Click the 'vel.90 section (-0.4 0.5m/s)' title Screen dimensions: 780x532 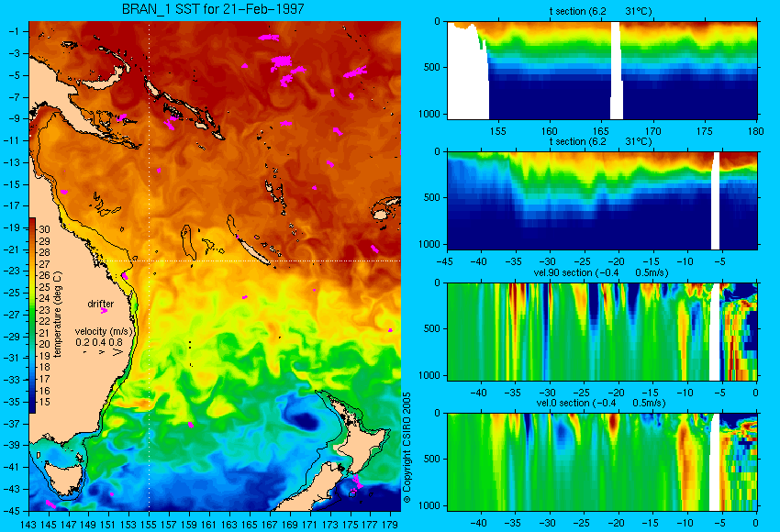(600, 272)
